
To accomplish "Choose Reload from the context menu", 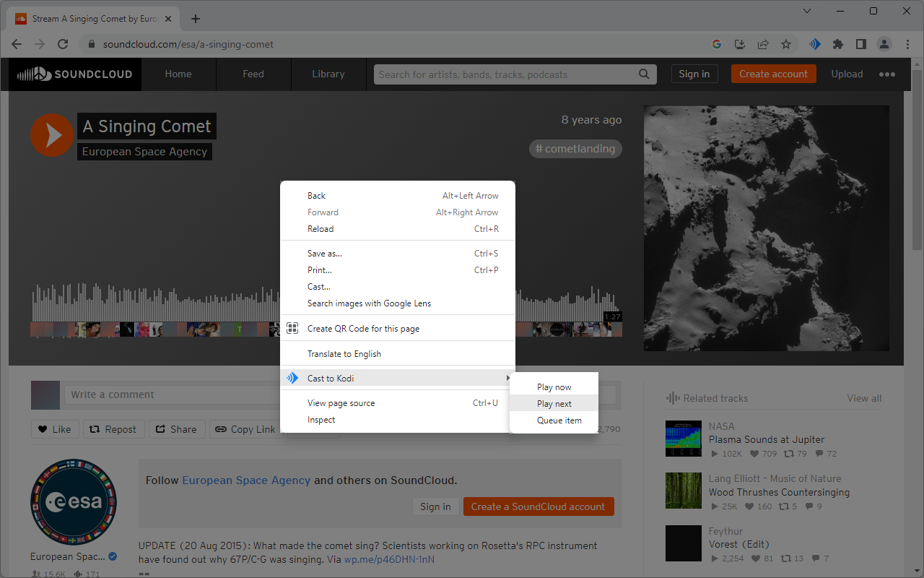I will [398, 229].
